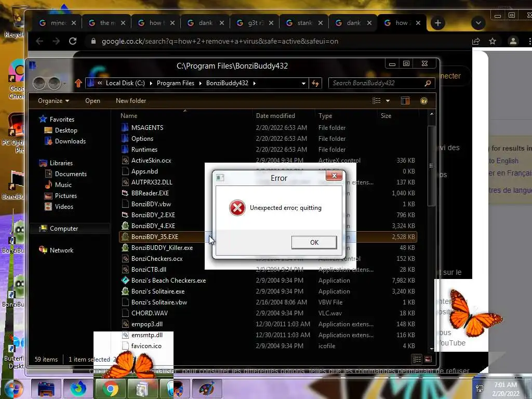The width and height of the screenshot is (532, 399).
Task: Open Favorites in navigation pane
Action: 62,119
